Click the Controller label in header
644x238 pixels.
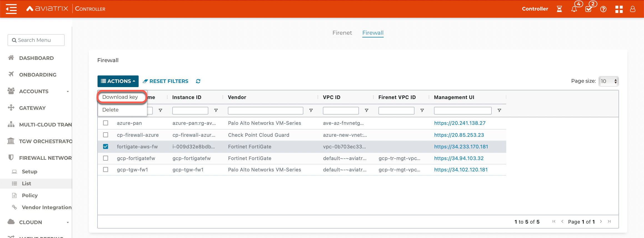click(x=535, y=9)
